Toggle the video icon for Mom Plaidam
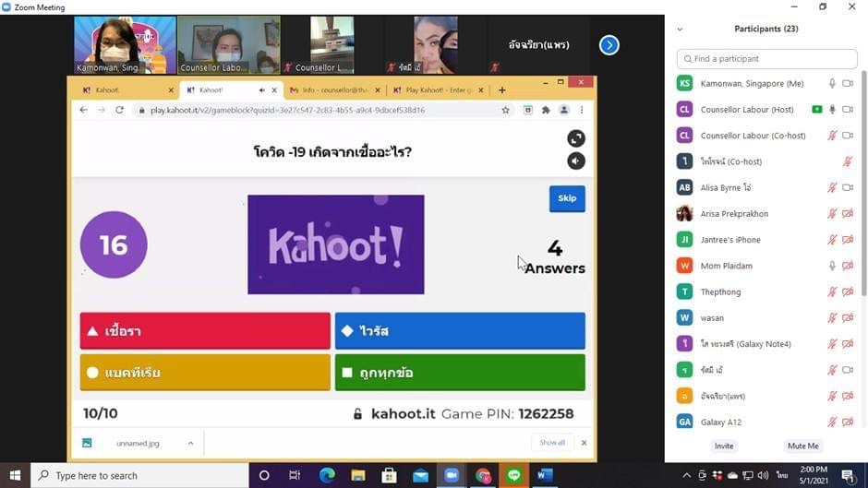 pos(848,266)
